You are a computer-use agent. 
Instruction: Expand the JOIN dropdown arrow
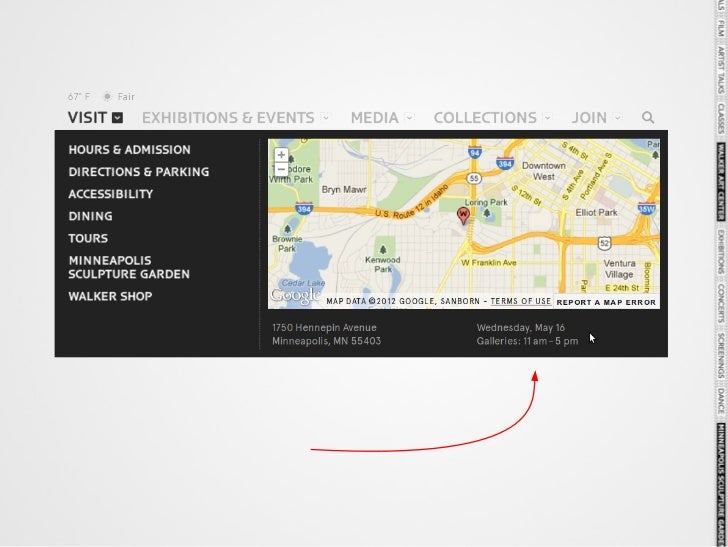[617, 117]
